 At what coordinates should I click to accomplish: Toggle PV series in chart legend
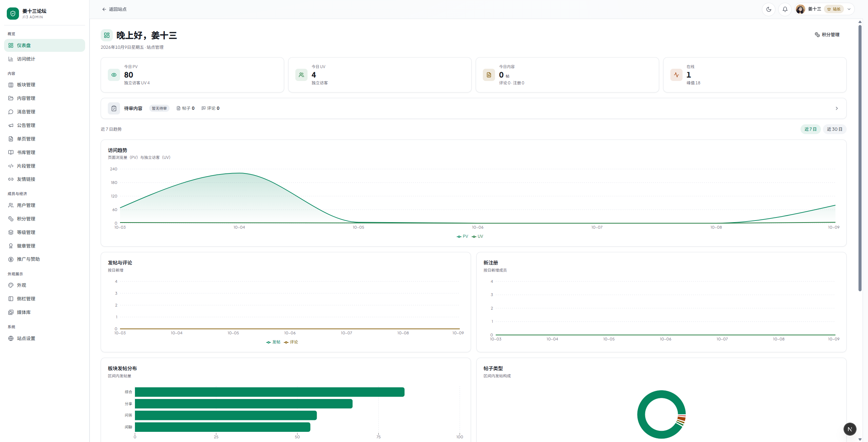point(462,236)
